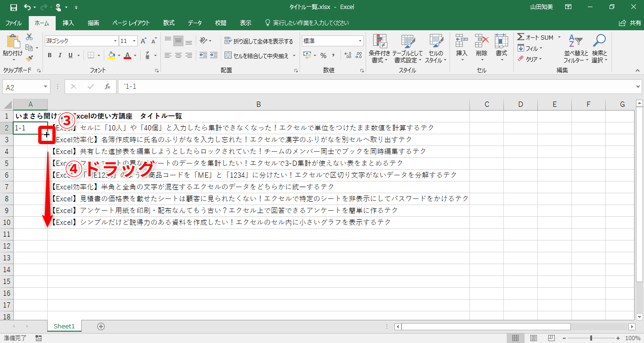Increase decimal places
The height and width of the screenshot is (343, 644).
tap(348, 55)
